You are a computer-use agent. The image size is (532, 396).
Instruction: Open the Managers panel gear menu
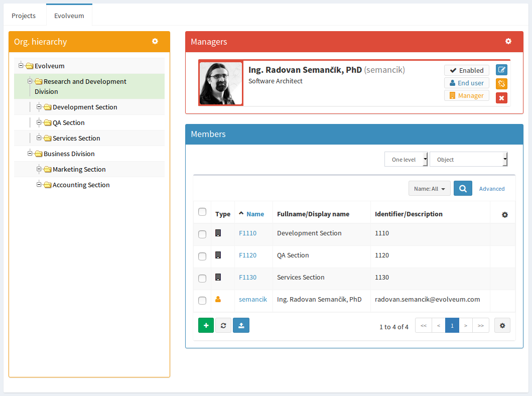point(508,41)
